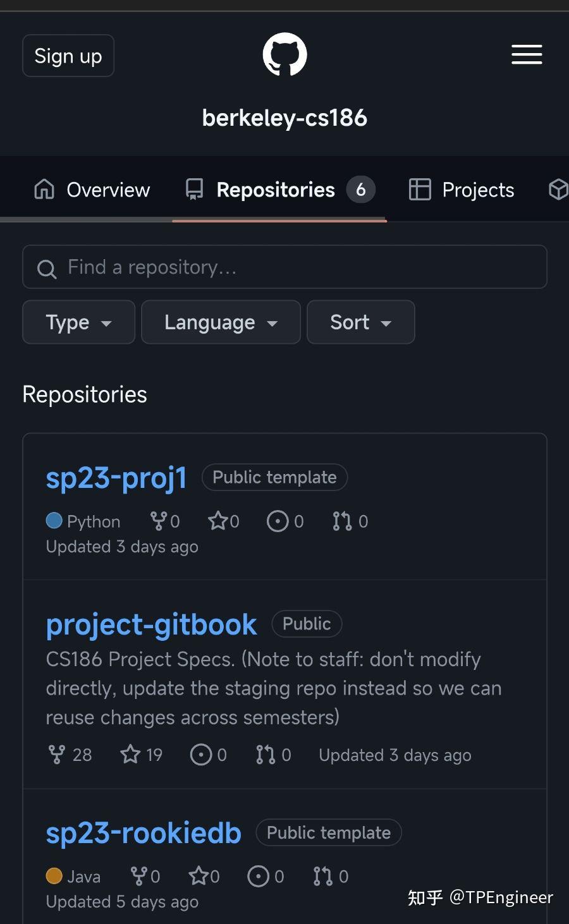Click the issues icon on sp23-proj1

[x=278, y=521]
